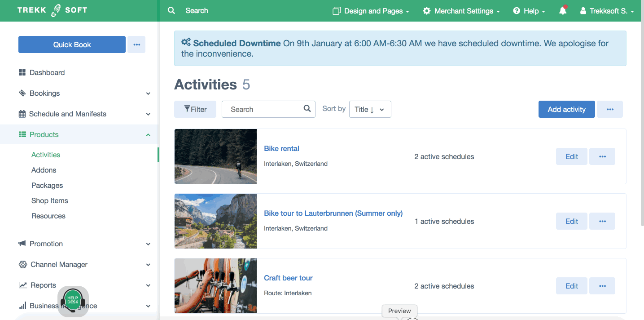This screenshot has height=320, width=644.
Task: Click '2 active schedules' for Bike rental
Action: pos(444,156)
